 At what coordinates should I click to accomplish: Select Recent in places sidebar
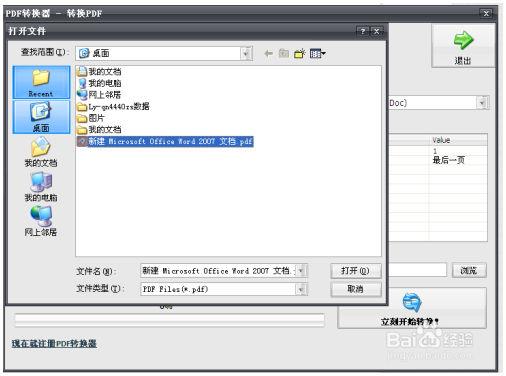(41, 83)
